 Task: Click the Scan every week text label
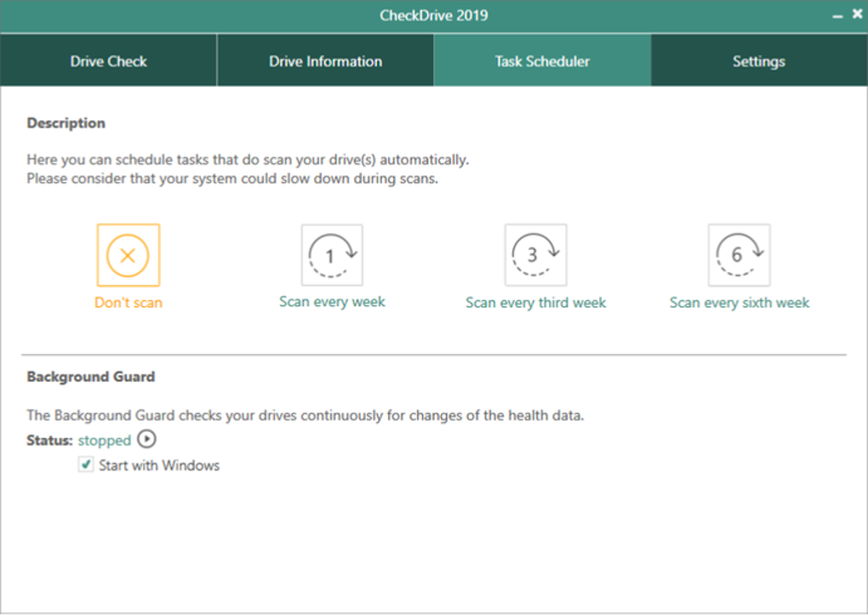[x=332, y=302]
